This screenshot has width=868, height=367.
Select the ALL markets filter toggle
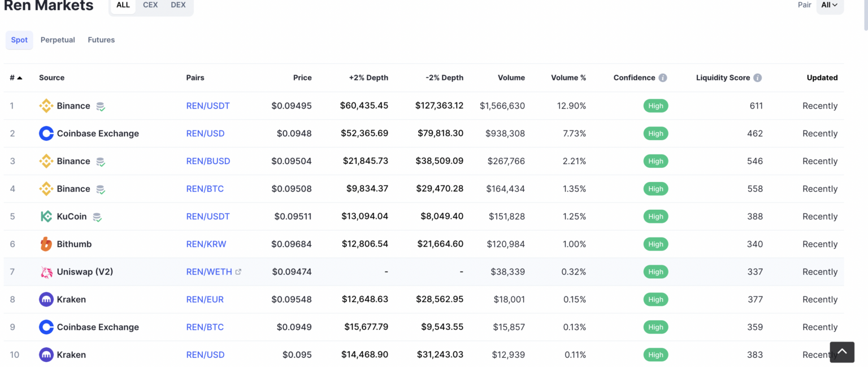(123, 5)
